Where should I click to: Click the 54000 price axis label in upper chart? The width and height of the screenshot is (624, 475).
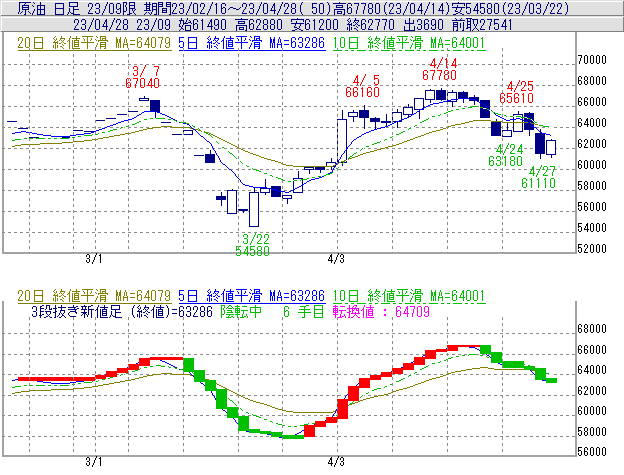pos(592,228)
